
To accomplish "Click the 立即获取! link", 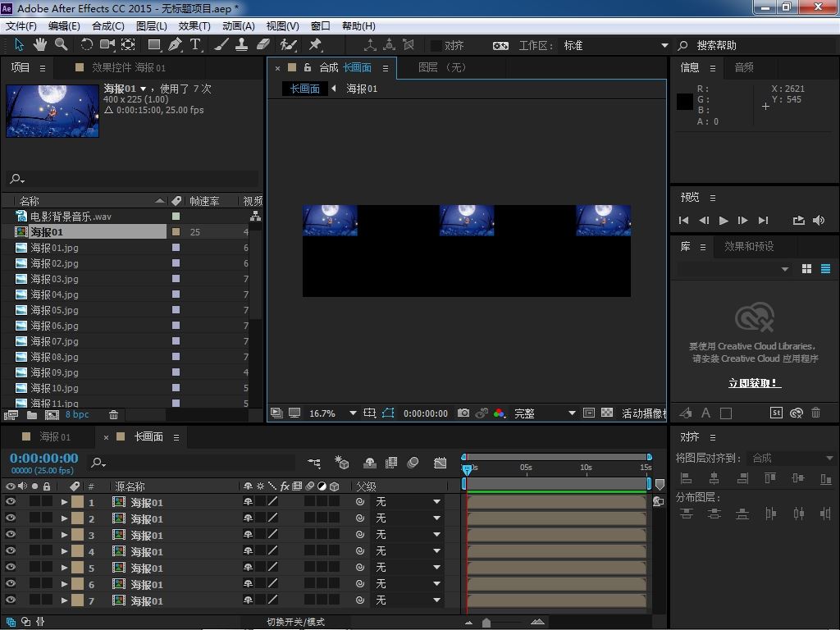I will coord(755,383).
